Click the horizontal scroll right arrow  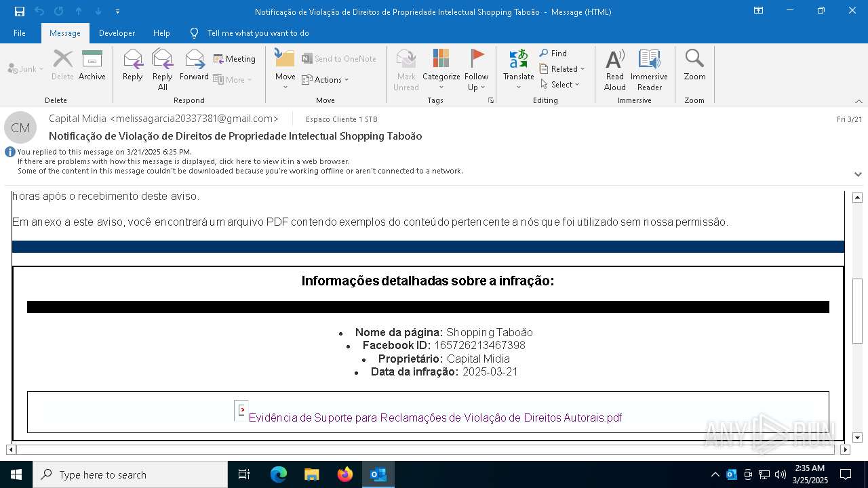pos(845,449)
